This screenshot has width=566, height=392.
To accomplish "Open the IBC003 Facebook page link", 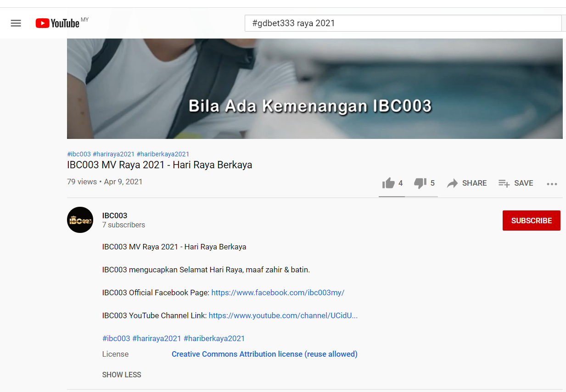I will click(278, 293).
